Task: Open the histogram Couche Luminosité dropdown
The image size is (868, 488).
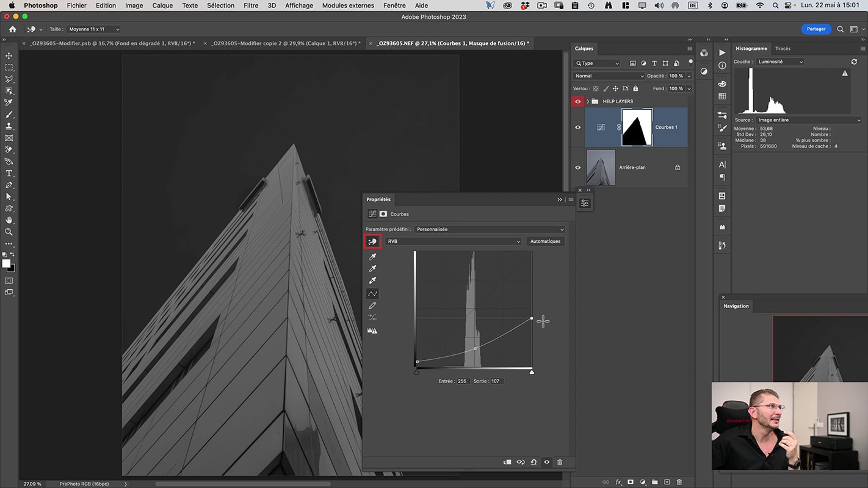Action: click(780, 62)
